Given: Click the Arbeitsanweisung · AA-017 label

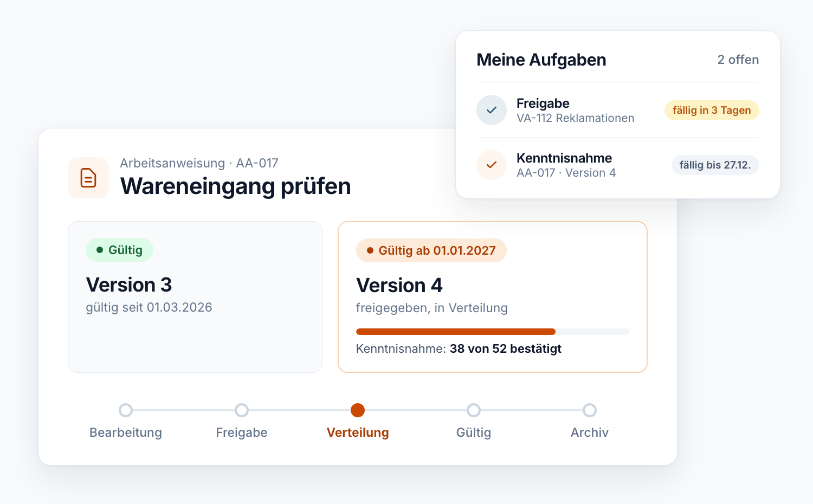Looking at the screenshot, I should tap(199, 163).
